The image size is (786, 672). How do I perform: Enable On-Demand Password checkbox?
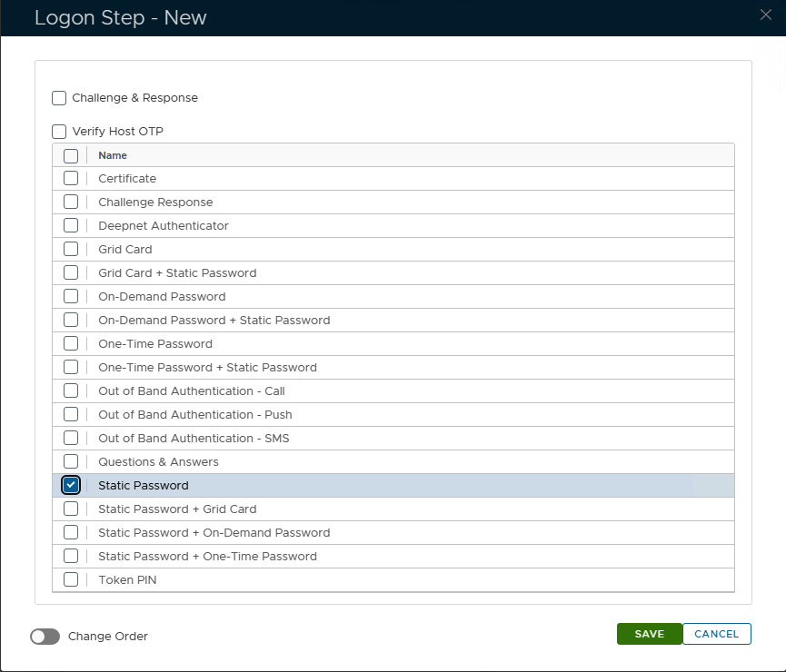click(x=71, y=297)
